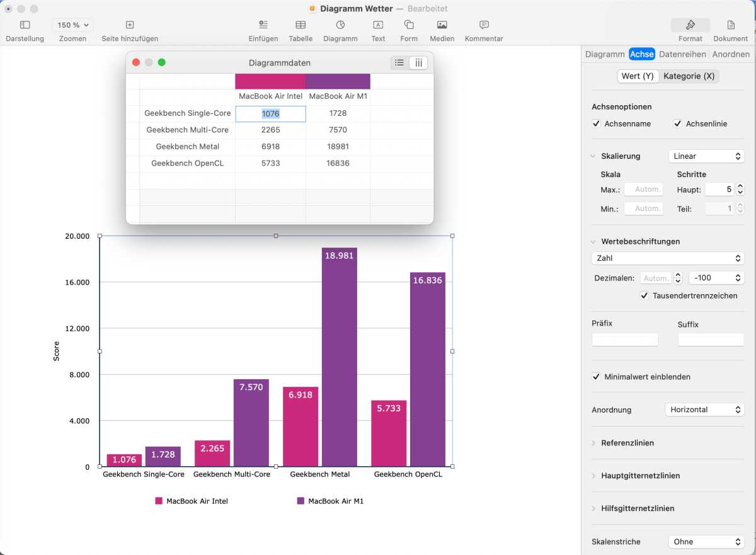Open the Einfügen toolbar menu
The width and height of the screenshot is (756, 555).
(x=263, y=25)
